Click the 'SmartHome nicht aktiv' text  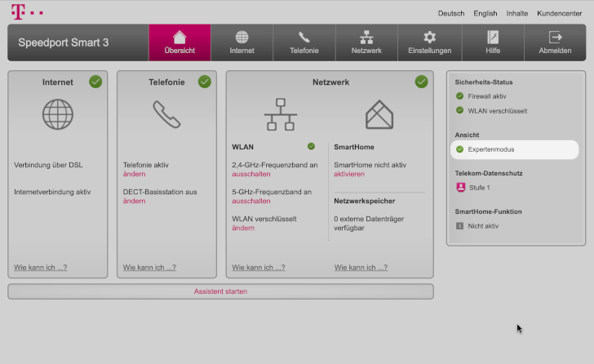[370, 165]
